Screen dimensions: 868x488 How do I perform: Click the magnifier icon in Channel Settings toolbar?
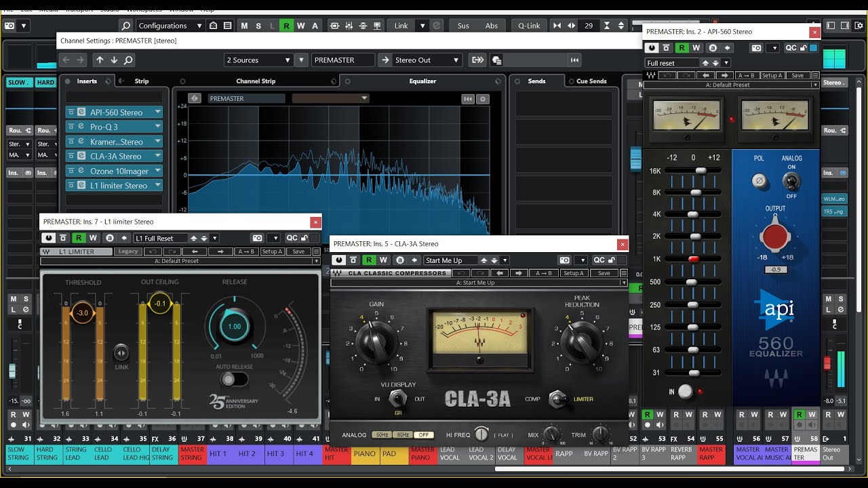click(x=128, y=60)
